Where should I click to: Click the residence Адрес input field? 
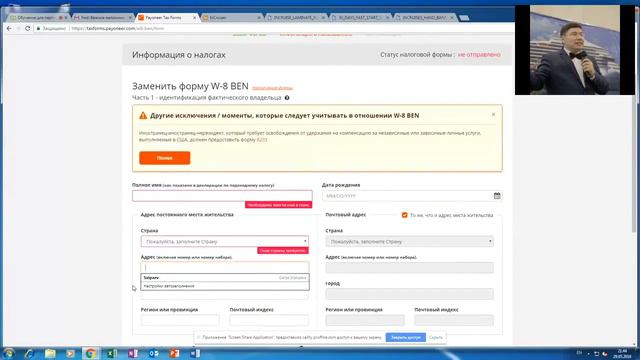point(224,267)
